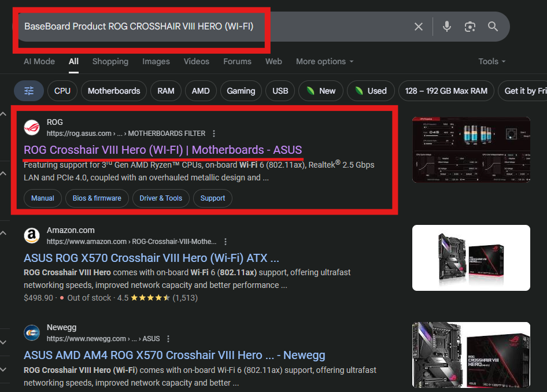Image resolution: width=547 pixels, height=392 pixels.
Task: Open three-dot menu of Newegg result
Action: coord(168,339)
